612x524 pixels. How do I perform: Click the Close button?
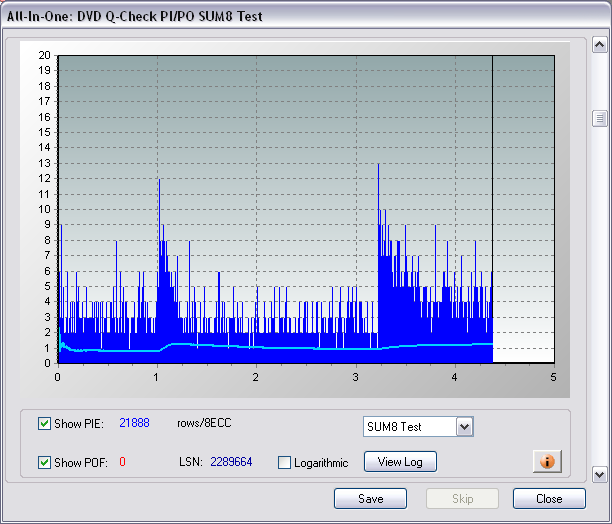click(549, 499)
